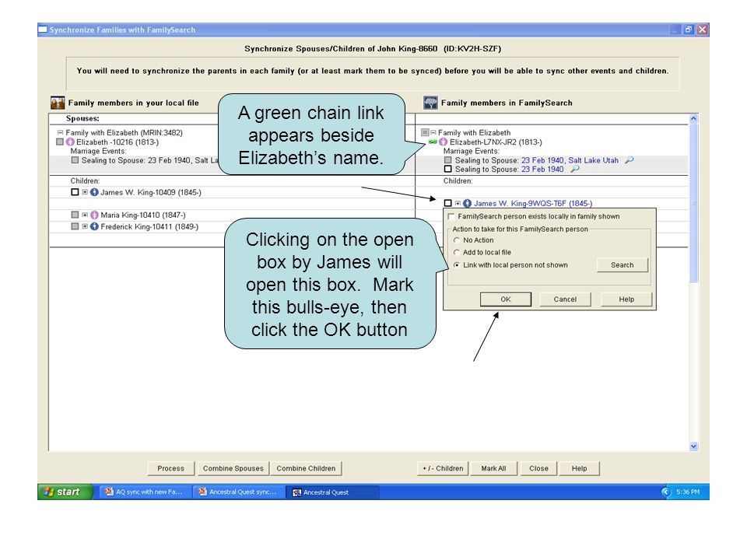The image size is (747, 560).
Task: Select Maria King-10410 (1847-) row text
Action: pyautogui.click(x=143, y=215)
